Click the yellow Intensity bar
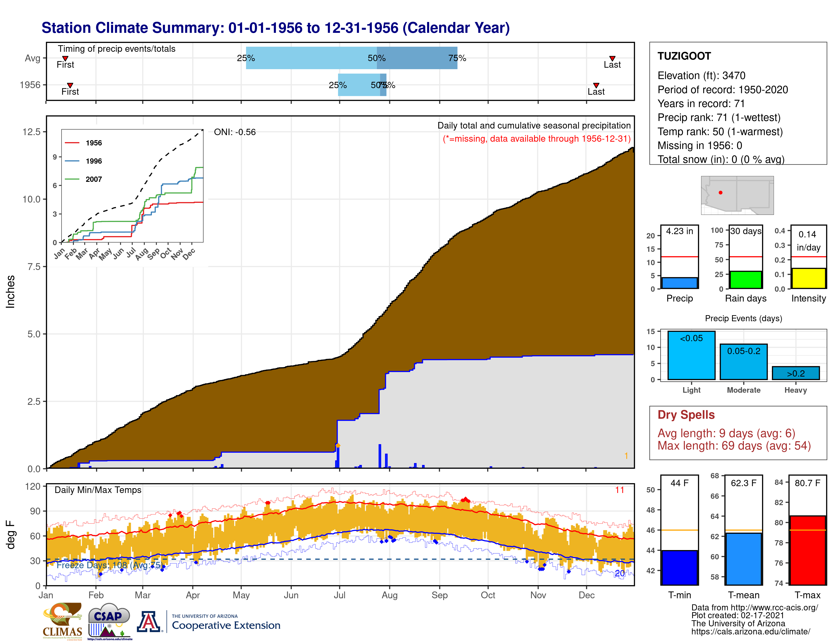 click(808, 278)
